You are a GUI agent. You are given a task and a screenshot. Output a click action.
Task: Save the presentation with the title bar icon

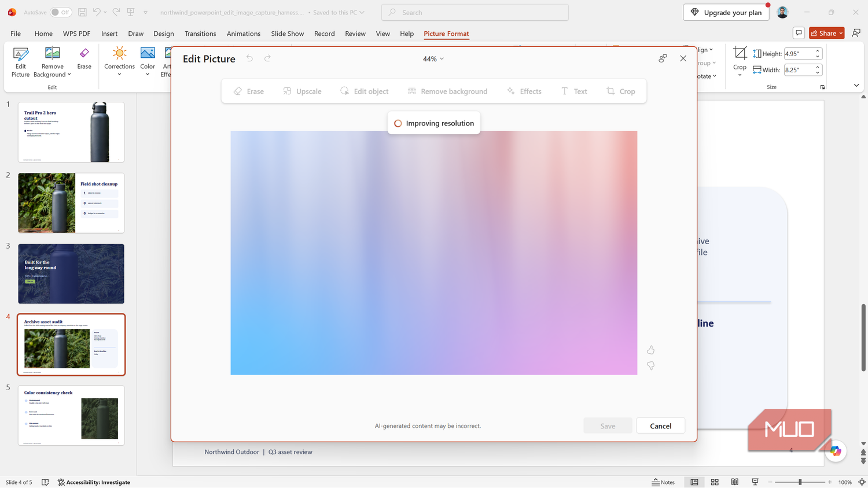(x=82, y=12)
